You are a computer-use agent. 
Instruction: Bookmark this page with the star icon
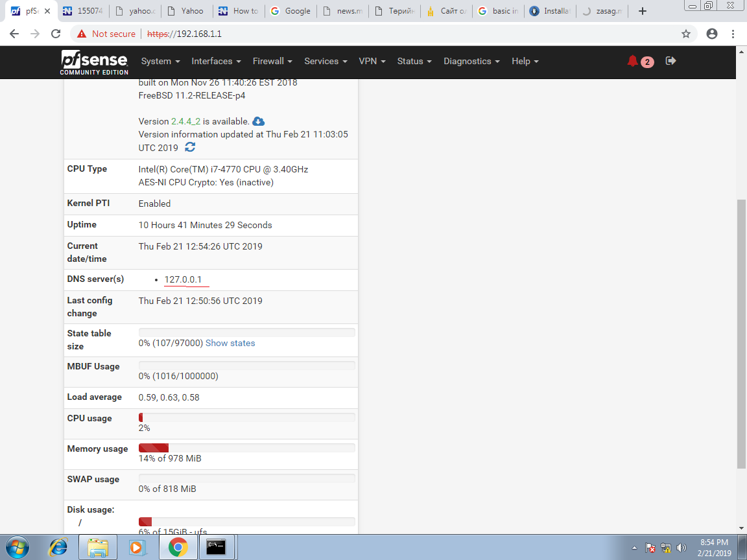(x=686, y=34)
